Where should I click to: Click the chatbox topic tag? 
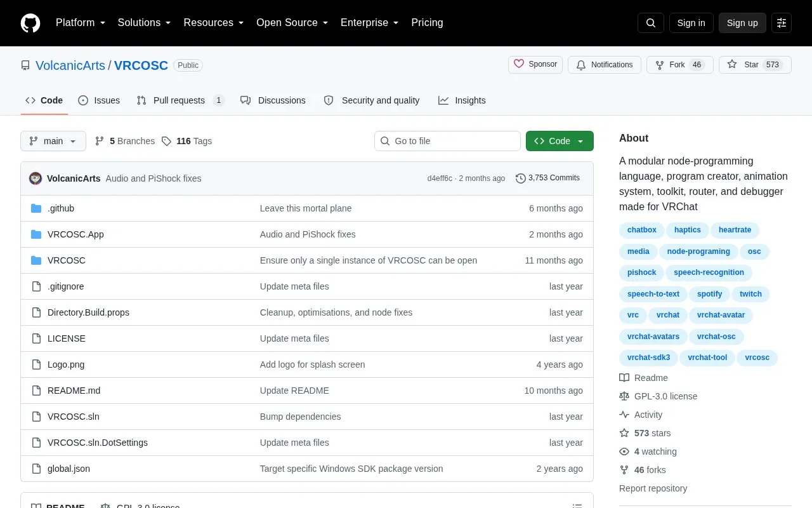click(x=642, y=230)
